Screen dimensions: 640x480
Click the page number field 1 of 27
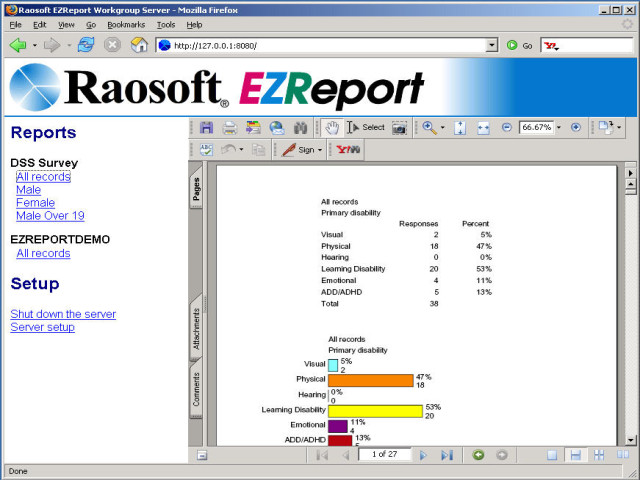pyautogui.click(x=384, y=454)
